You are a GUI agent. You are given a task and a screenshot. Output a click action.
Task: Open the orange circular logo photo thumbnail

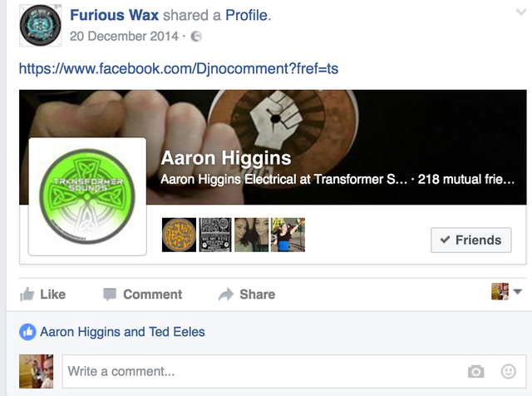(x=180, y=235)
